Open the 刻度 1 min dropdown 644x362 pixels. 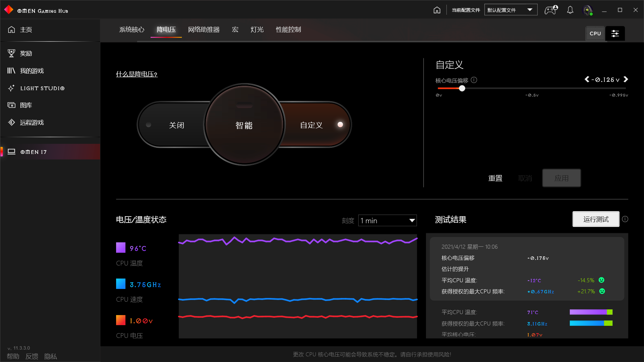coord(387,221)
